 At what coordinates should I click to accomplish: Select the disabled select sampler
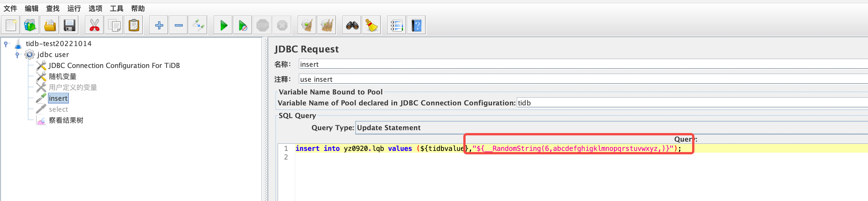pyautogui.click(x=58, y=109)
